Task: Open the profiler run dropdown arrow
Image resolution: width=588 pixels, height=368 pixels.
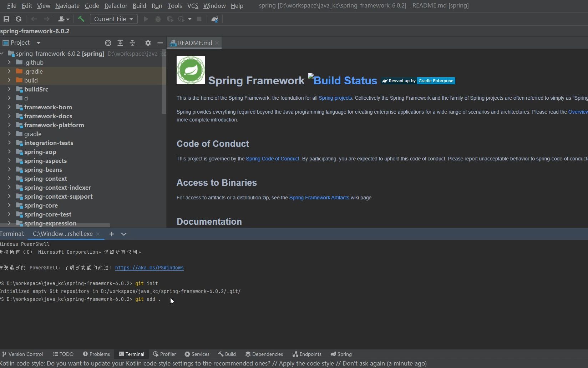Action: click(x=189, y=19)
